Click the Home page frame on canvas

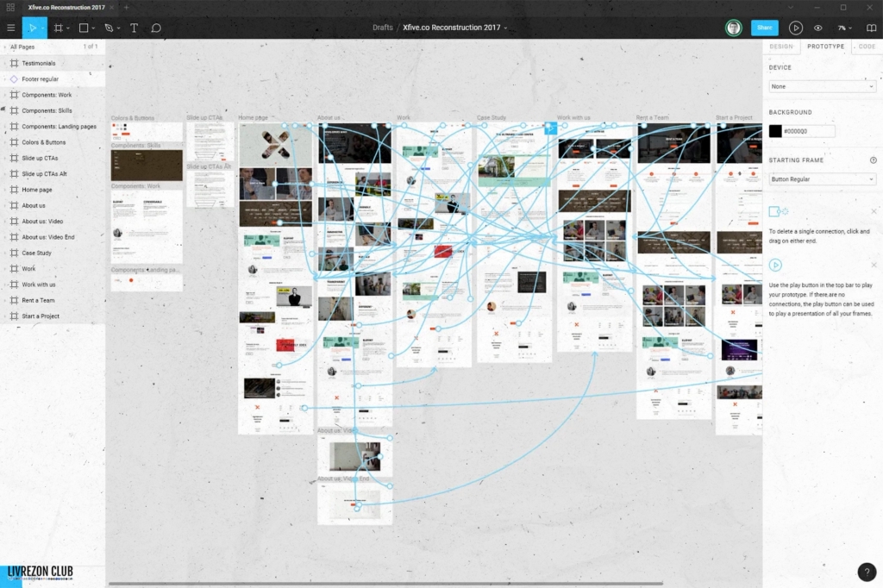(275, 278)
